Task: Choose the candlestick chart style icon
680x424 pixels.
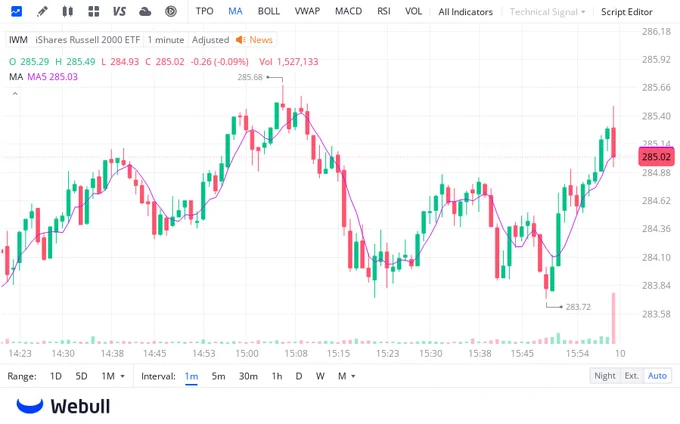Action: (68, 11)
